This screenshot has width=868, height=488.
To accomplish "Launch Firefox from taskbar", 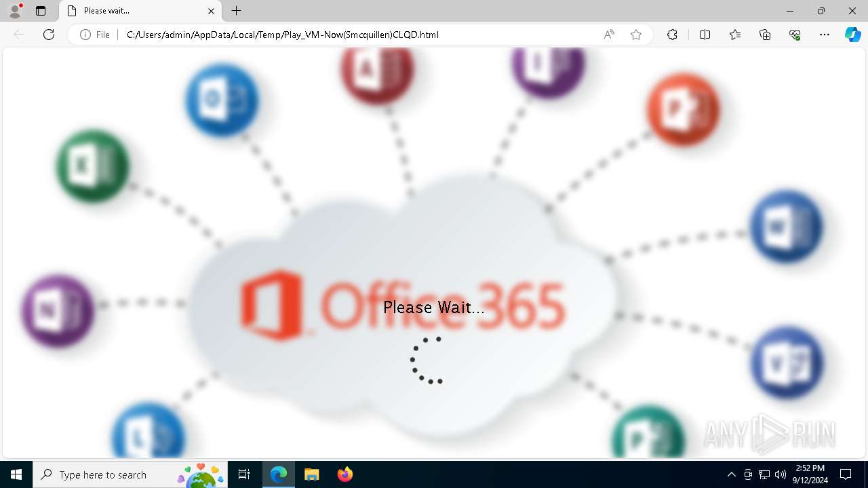I will [344, 474].
